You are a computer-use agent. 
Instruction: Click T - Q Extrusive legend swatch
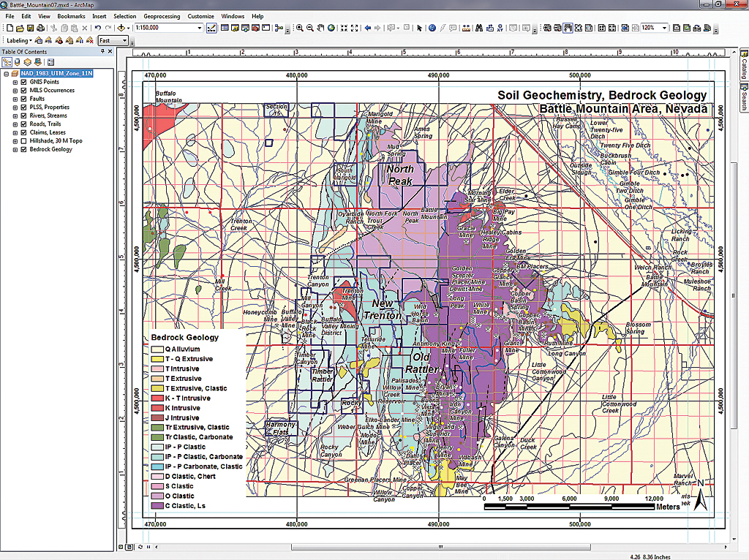[157, 359]
